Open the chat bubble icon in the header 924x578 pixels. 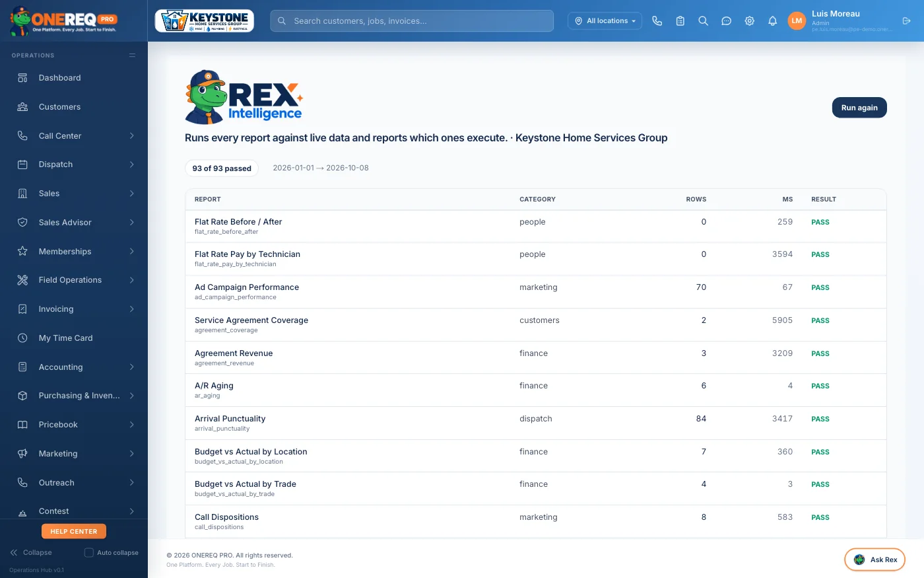coord(727,21)
